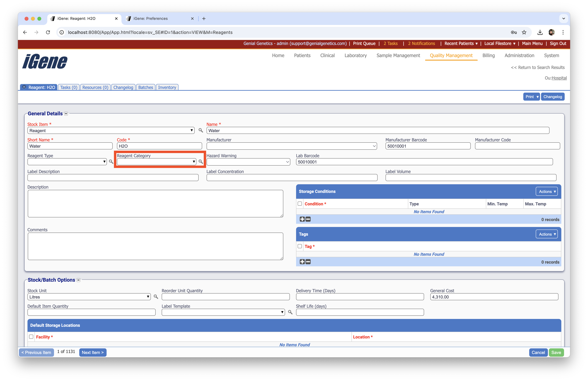Screen dimensions: 588x381
Task: Click search icon beside Reagent Type
Action: coord(111,162)
